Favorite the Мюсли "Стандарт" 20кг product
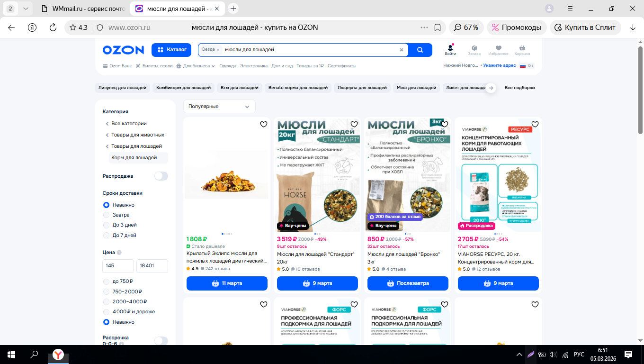This screenshot has height=364, width=644. (354, 124)
